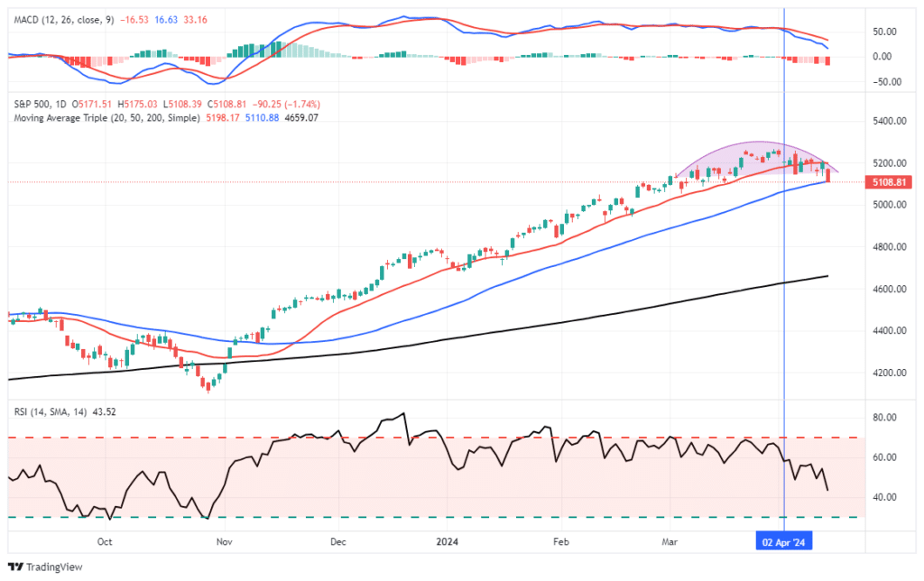The height and width of the screenshot is (581, 924).
Task: Click the 50-period average value 5110.88
Action: pyautogui.click(x=262, y=118)
